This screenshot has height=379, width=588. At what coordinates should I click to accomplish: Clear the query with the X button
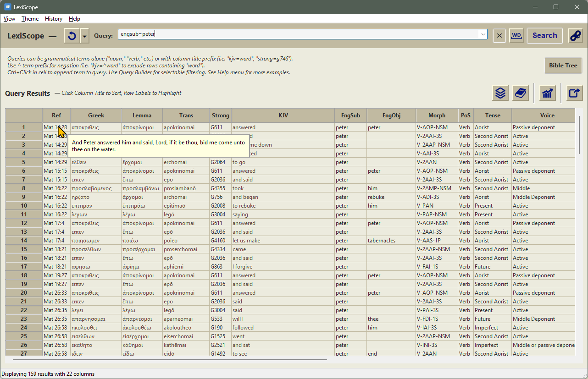pyautogui.click(x=499, y=36)
